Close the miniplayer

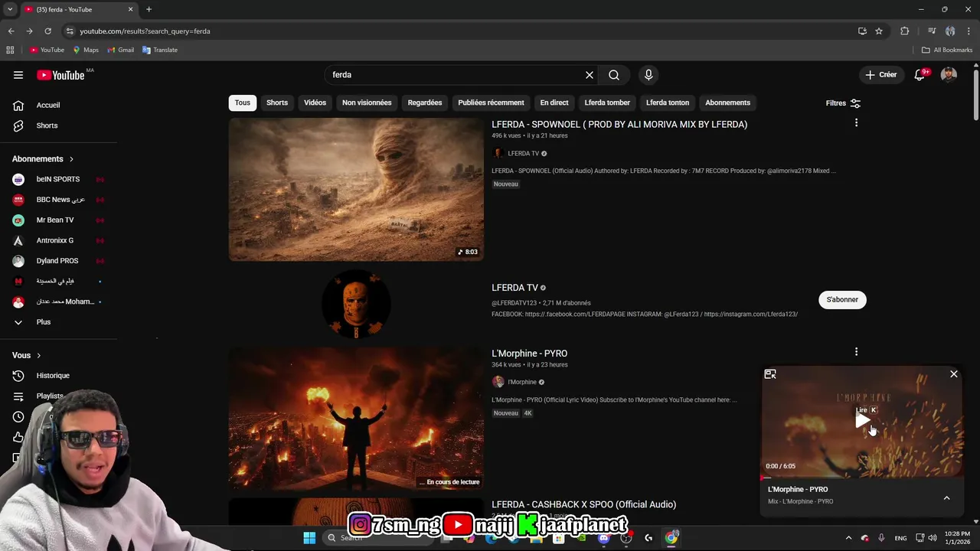pyautogui.click(x=954, y=374)
